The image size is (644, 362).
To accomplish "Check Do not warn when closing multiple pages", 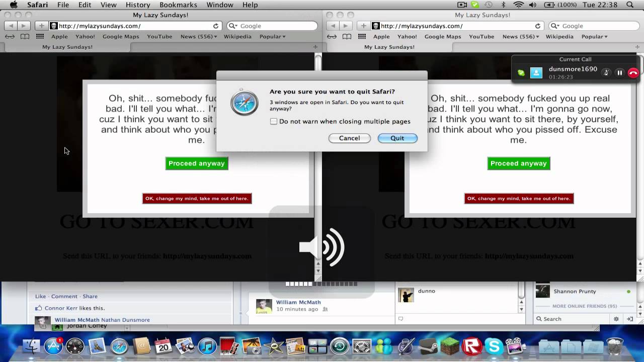I will tap(274, 121).
